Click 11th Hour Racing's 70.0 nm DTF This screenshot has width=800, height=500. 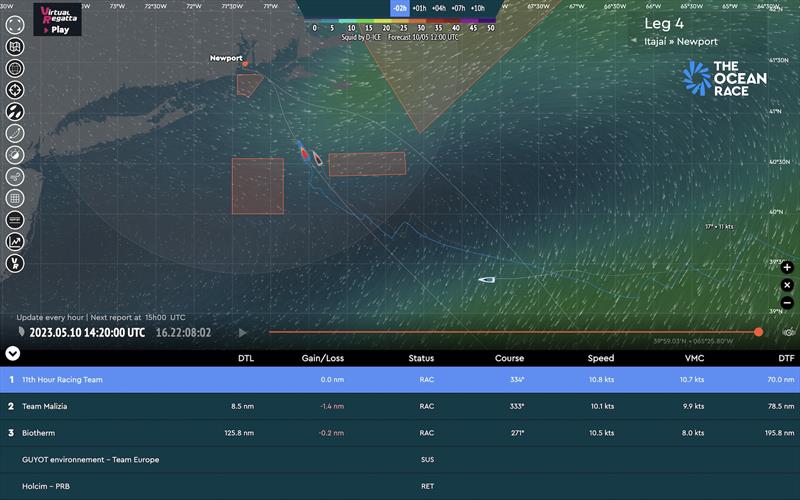coord(781,380)
